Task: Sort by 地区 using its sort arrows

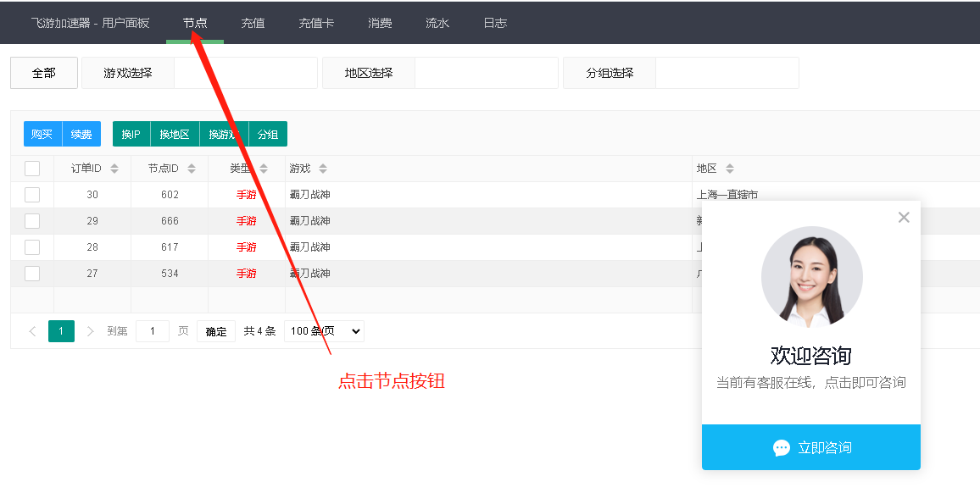Action: tap(729, 169)
